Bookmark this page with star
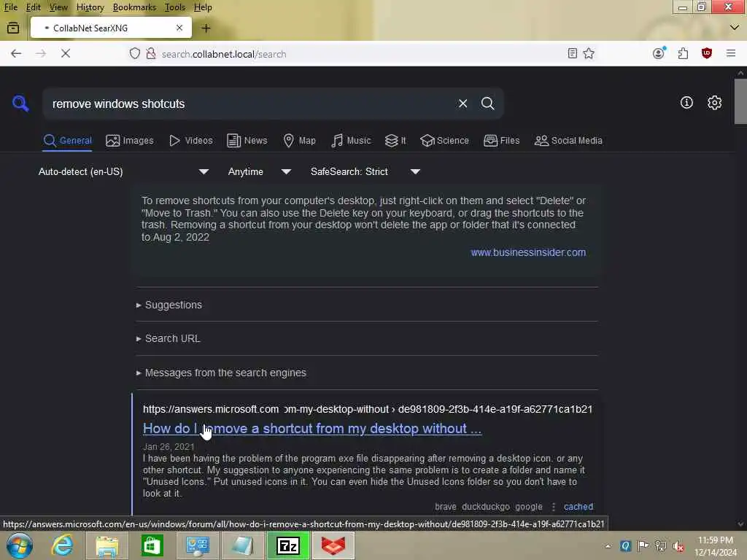 click(589, 53)
